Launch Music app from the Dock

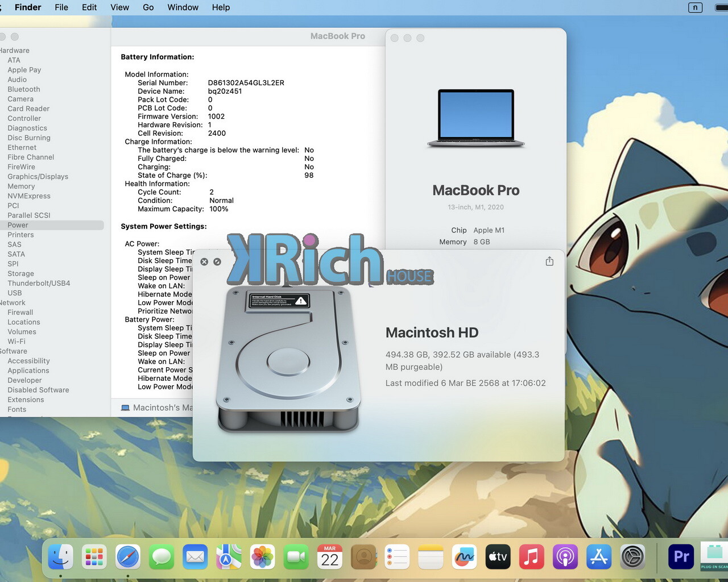(x=532, y=557)
